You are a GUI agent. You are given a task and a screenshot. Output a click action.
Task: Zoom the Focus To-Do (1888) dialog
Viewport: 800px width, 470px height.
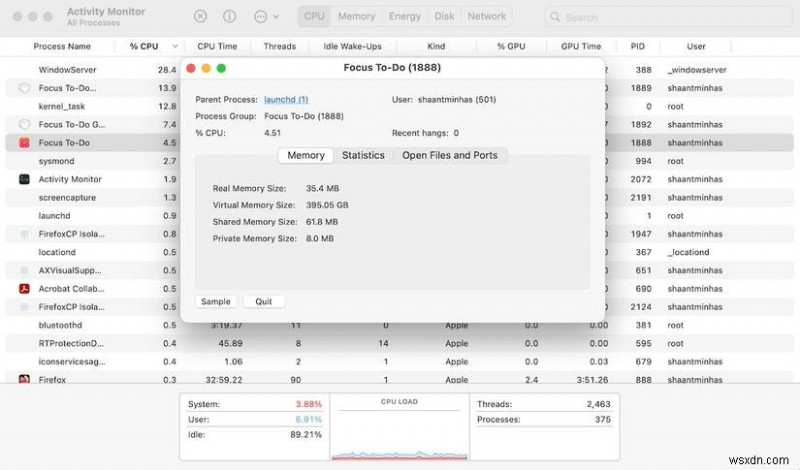(x=221, y=68)
